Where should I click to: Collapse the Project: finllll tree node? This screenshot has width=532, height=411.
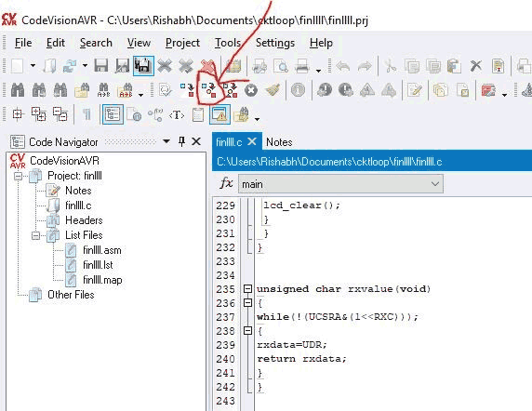coord(18,176)
